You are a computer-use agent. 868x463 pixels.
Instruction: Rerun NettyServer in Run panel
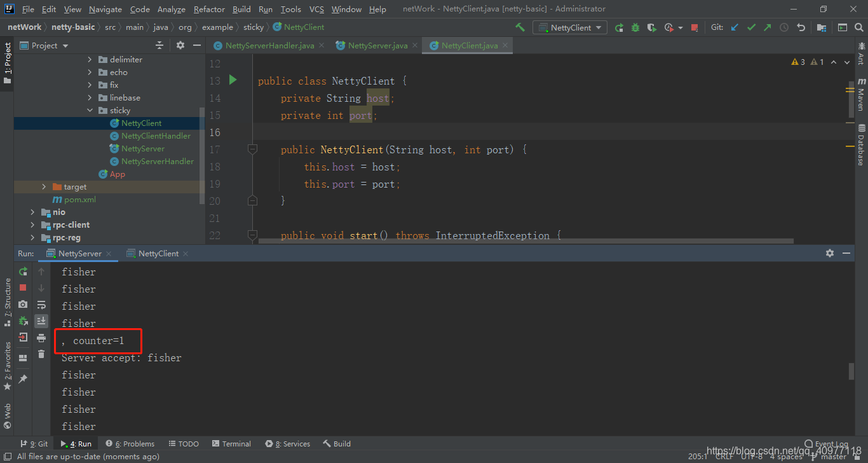[x=23, y=272]
